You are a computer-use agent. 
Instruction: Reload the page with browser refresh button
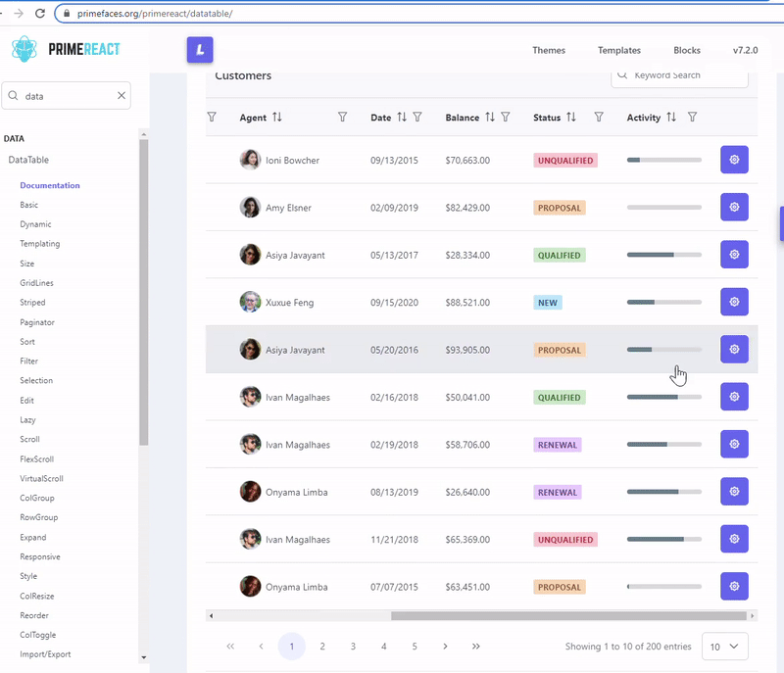[x=40, y=13]
